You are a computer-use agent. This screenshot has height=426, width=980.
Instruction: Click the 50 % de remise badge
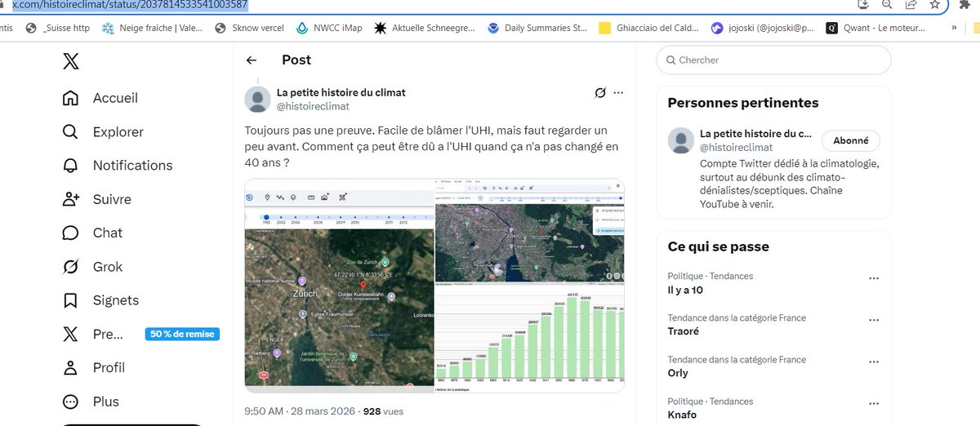182,334
